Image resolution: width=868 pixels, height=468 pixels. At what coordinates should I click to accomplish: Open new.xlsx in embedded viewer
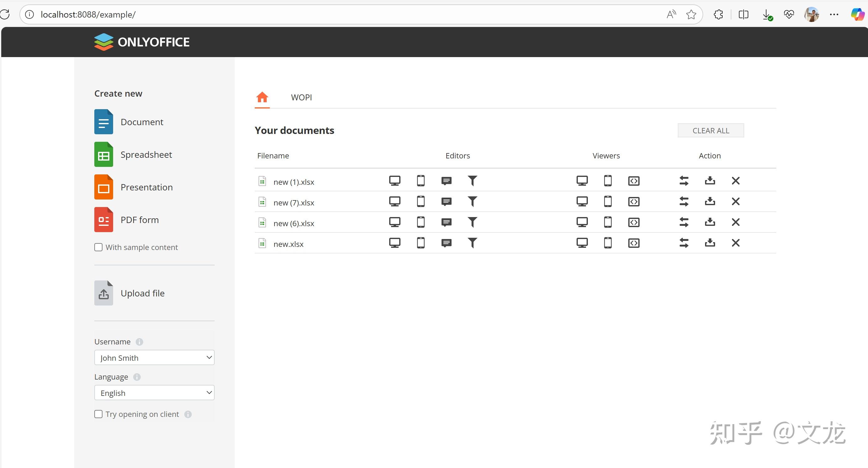(634, 243)
